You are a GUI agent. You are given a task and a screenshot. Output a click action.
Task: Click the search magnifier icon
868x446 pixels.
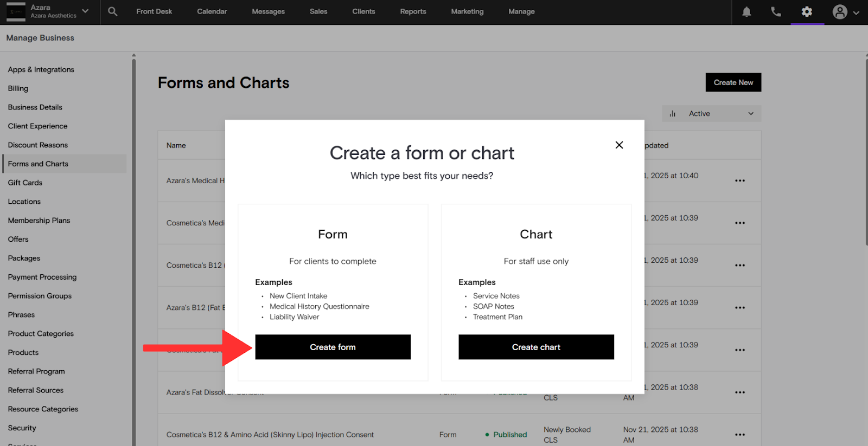click(x=112, y=11)
